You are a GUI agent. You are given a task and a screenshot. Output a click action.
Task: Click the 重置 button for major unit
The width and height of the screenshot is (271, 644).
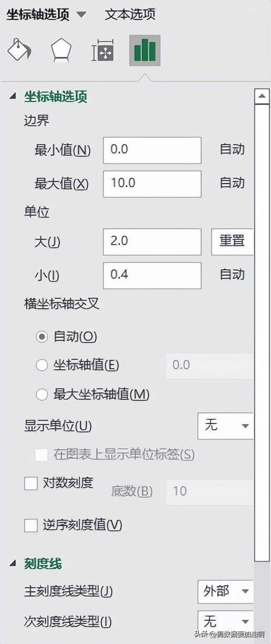[232, 241]
